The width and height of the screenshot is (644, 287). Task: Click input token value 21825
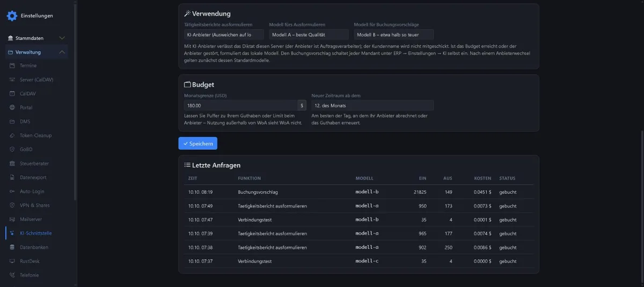(420, 192)
